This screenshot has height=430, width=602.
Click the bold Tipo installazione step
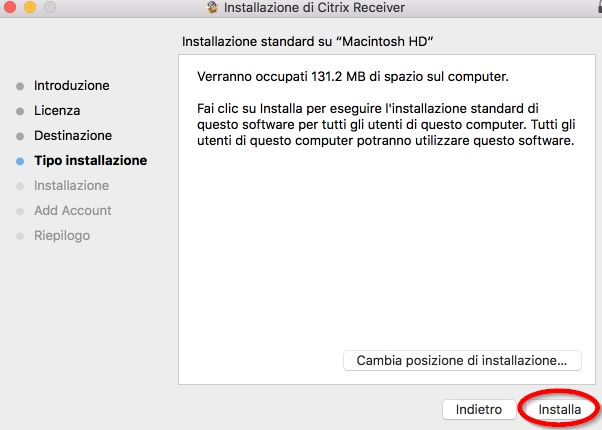(90, 161)
